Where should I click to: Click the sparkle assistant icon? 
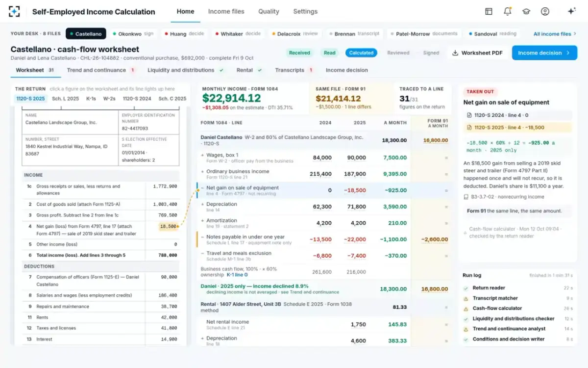571,11
